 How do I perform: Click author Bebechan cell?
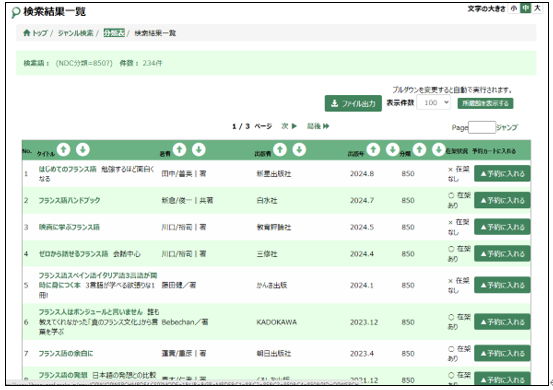(x=184, y=322)
